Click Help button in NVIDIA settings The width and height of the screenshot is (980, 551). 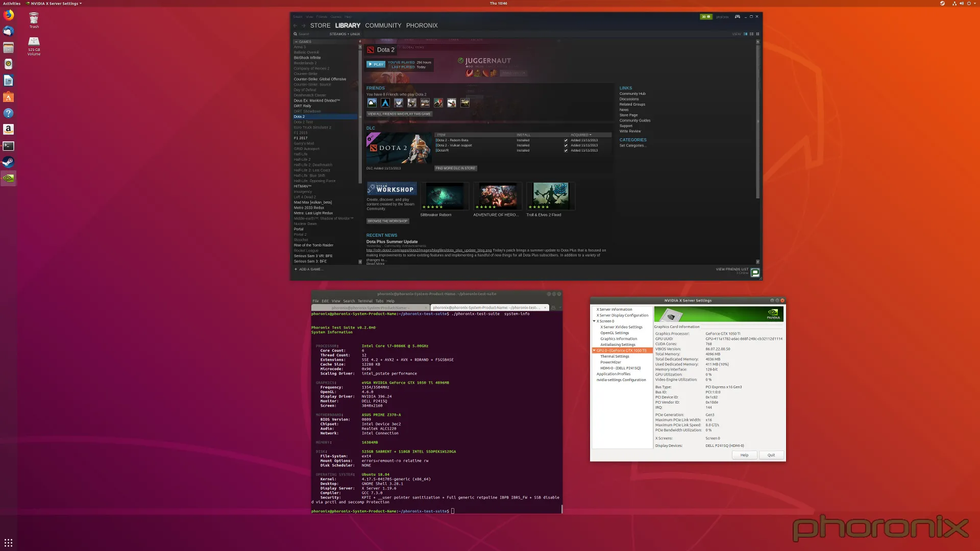[744, 455]
